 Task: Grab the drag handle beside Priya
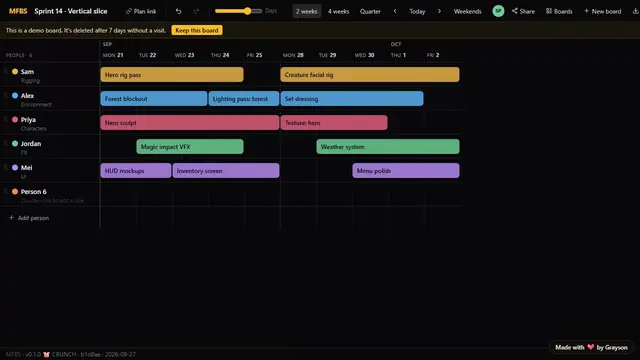point(6,120)
